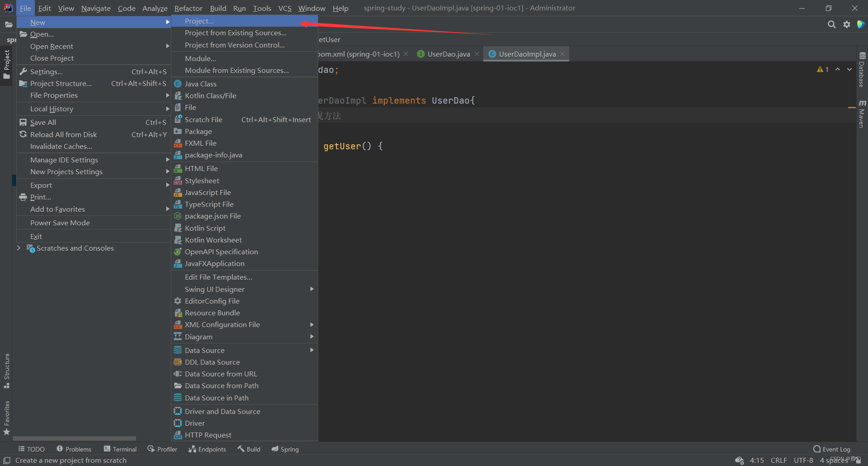Create a new EditorConfig File

click(x=245, y=301)
